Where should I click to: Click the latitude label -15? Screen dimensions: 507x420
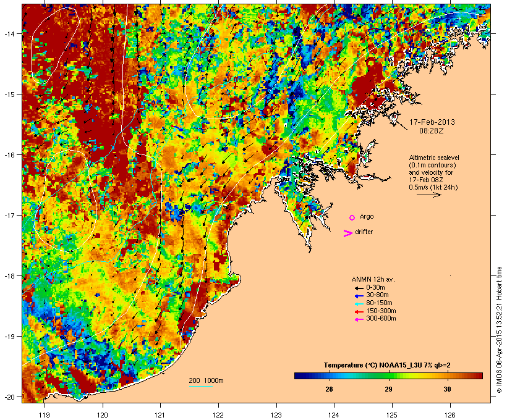pyautogui.click(x=9, y=94)
